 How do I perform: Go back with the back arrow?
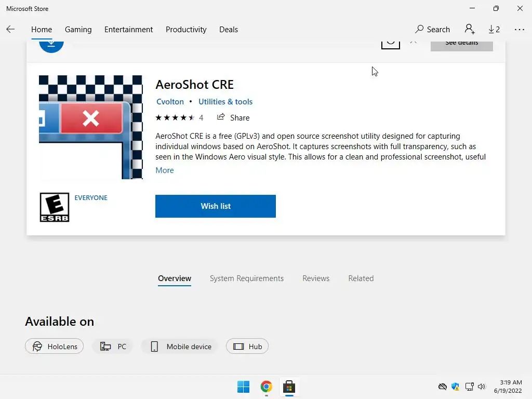(x=10, y=30)
